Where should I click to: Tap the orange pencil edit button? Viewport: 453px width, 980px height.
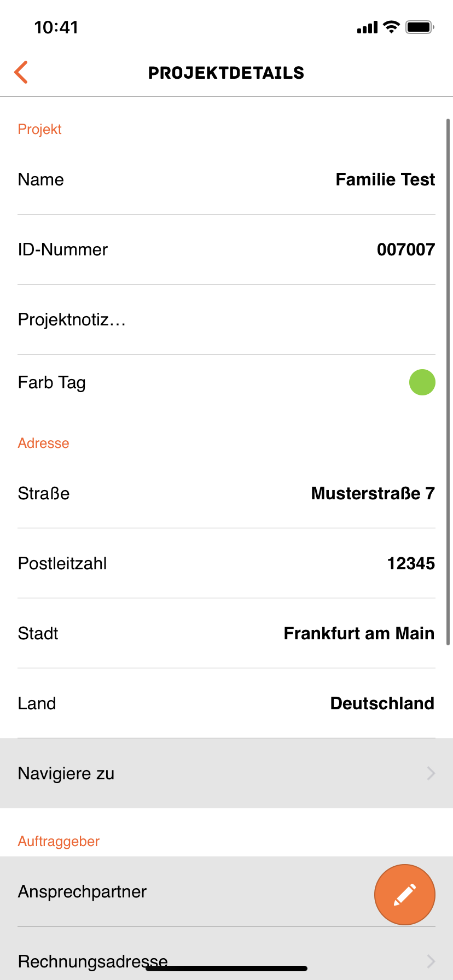(x=405, y=895)
